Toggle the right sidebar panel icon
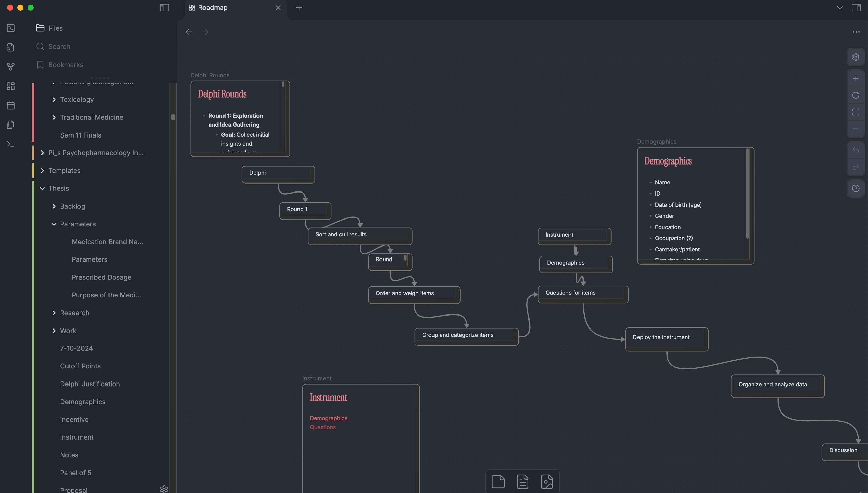Viewport: 868px width, 493px height. (856, 7)
